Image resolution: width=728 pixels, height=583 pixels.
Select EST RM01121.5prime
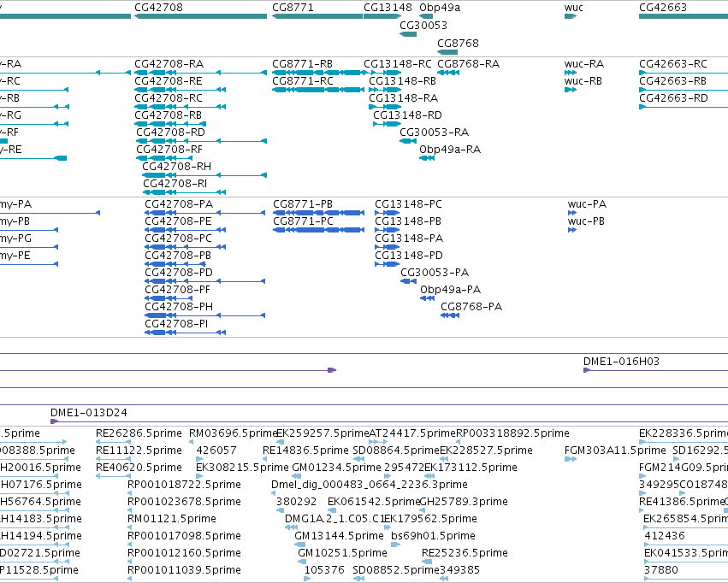click(x=172, y=519)
